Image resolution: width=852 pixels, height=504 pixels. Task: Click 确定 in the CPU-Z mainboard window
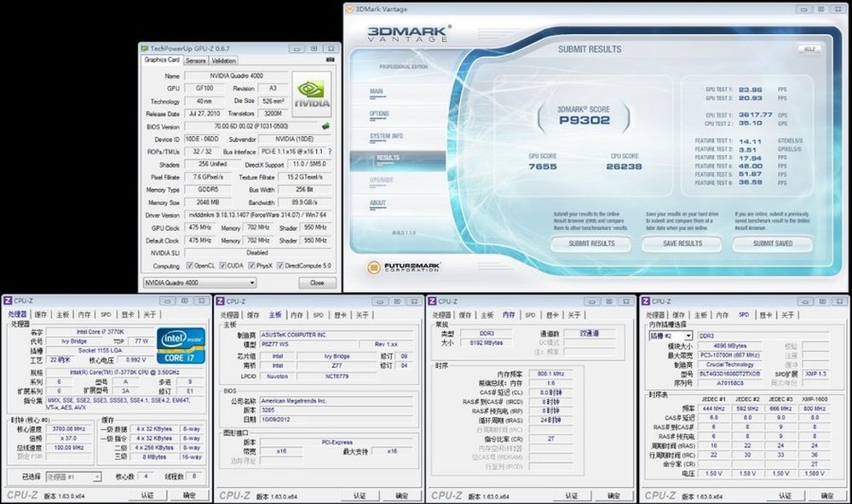(x=401, y=495)
